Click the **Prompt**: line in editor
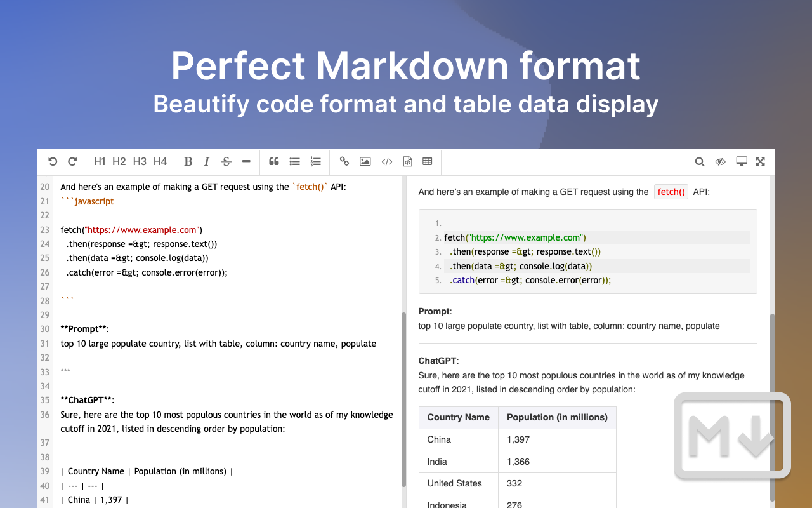The height and width of the screenshot is (508, 812). (85, 329)
